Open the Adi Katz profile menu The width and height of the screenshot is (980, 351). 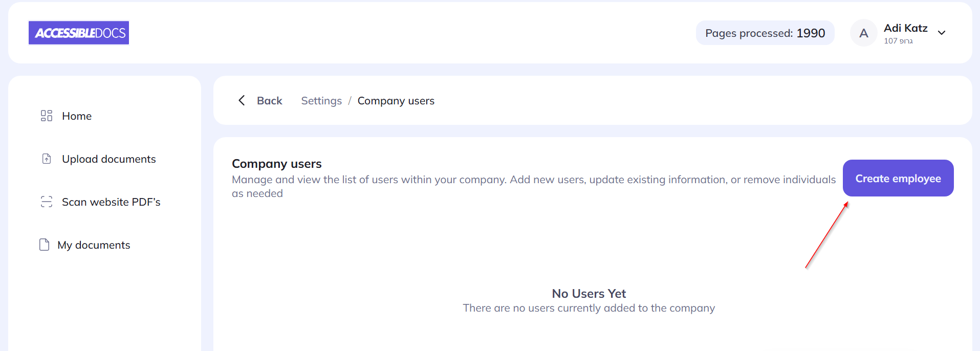click(905, 28)
